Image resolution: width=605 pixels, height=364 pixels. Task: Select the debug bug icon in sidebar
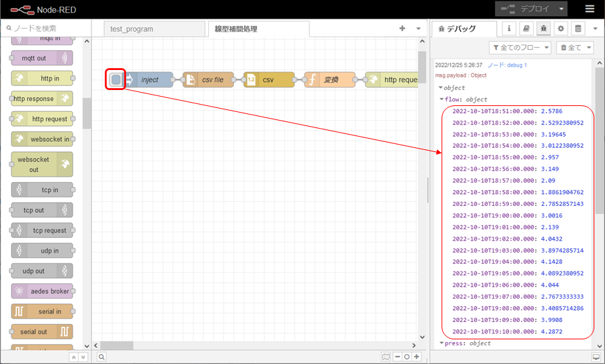click(x=544, y=29)
